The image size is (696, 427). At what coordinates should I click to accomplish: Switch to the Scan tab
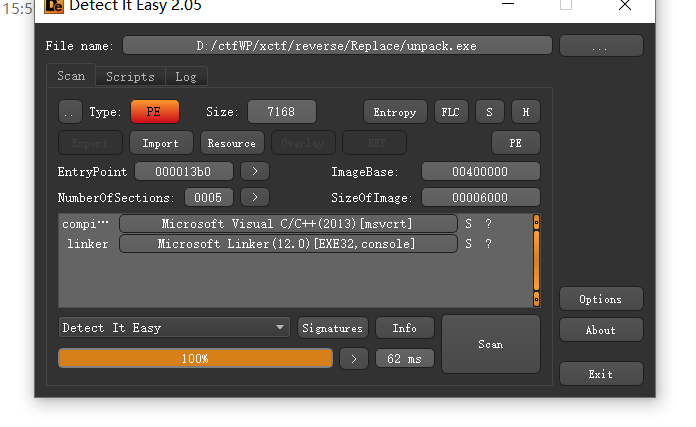[x=71, y=76]
